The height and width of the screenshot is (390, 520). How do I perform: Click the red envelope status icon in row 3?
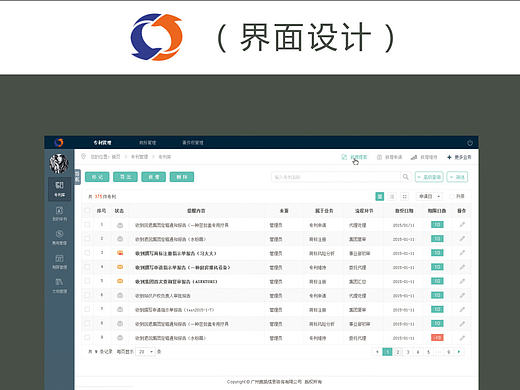coord(120,253)
